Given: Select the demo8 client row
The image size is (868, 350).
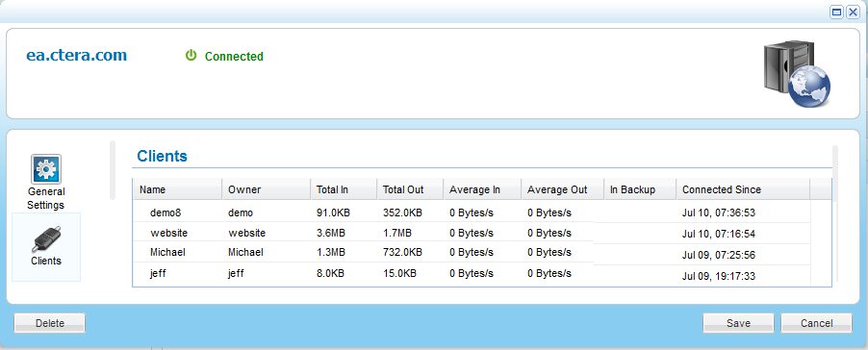Looking at the screenshot, I should pyautogui.click(x=472, y=212).
